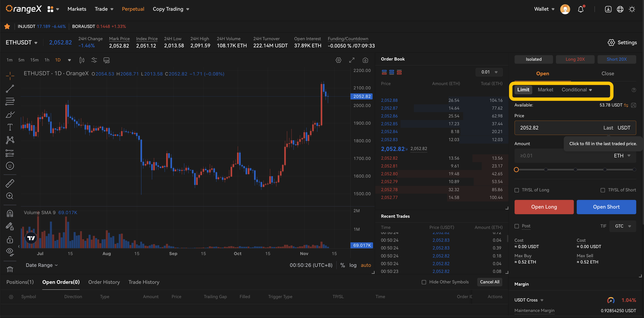644x318 pixels.
Task: Adjust Long 20X leverage button
Action: 575,59
